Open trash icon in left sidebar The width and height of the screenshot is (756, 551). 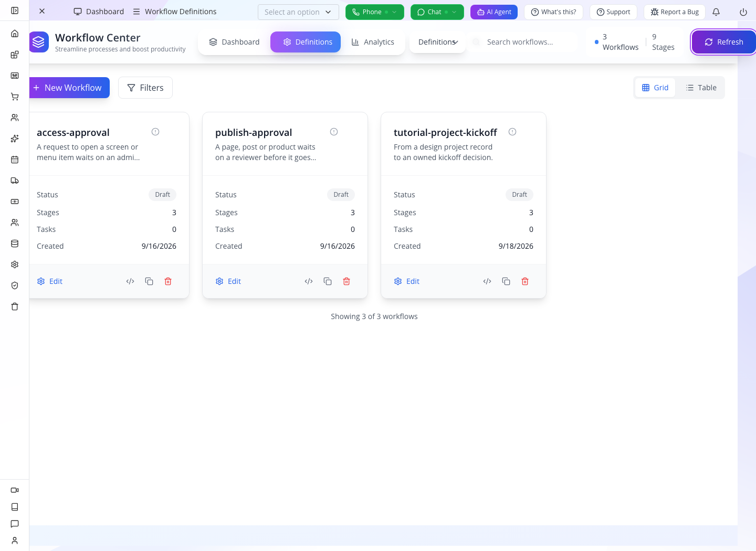click(15, 306)
